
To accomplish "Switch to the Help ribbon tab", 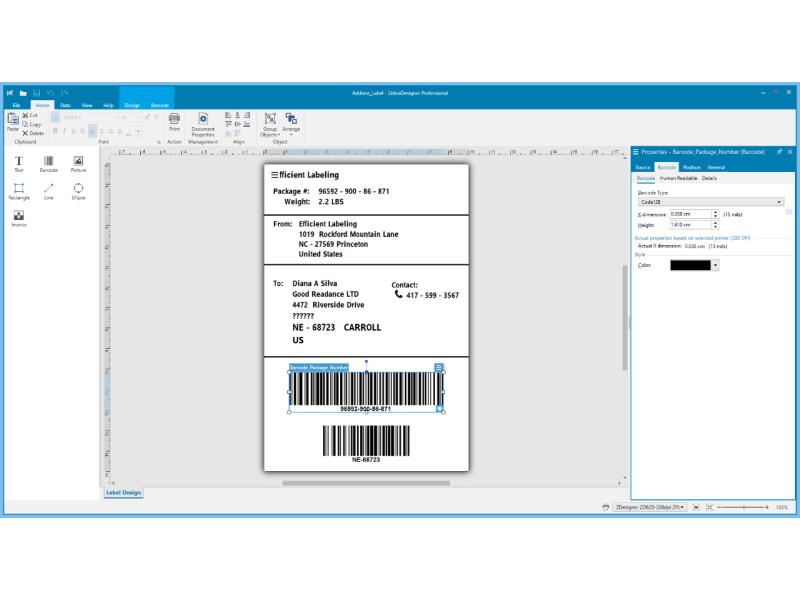I will (x=108, y=105).
